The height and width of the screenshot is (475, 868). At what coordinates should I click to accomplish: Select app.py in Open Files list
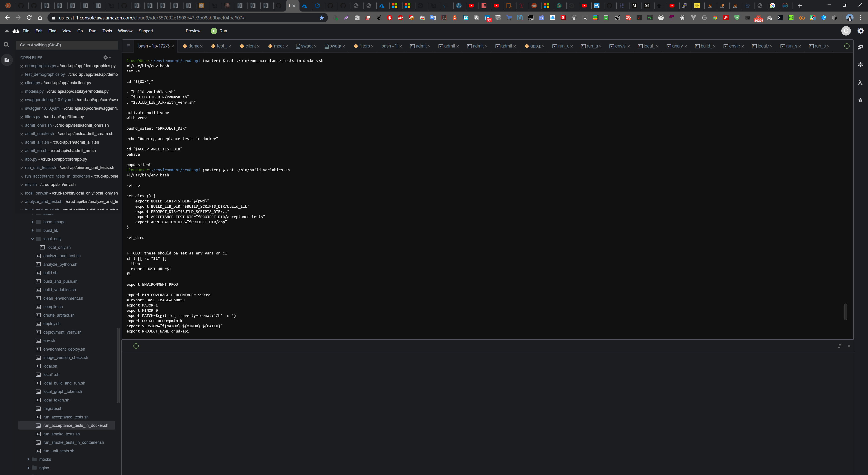pyautogui.click(x=56, y=159)
